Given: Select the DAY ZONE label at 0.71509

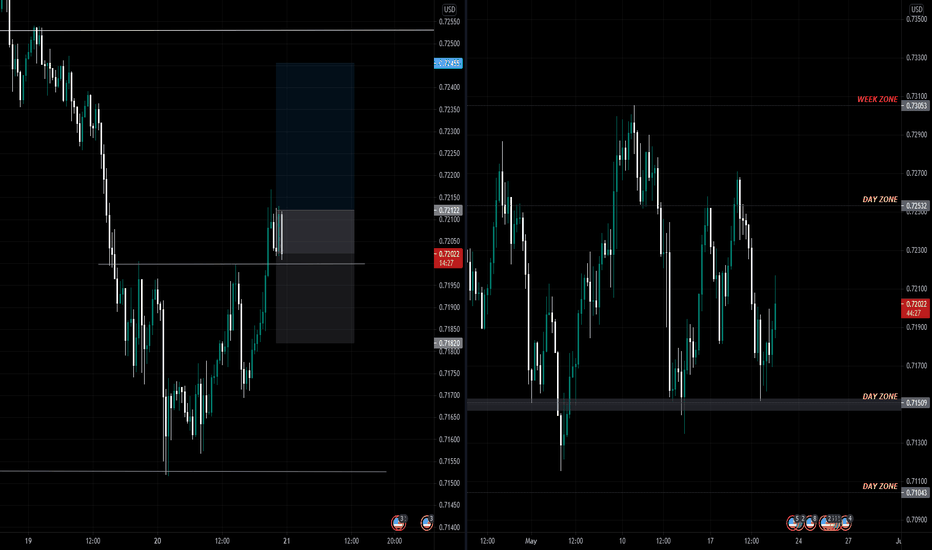Looking at the screenshot, I should click(880, 396).
